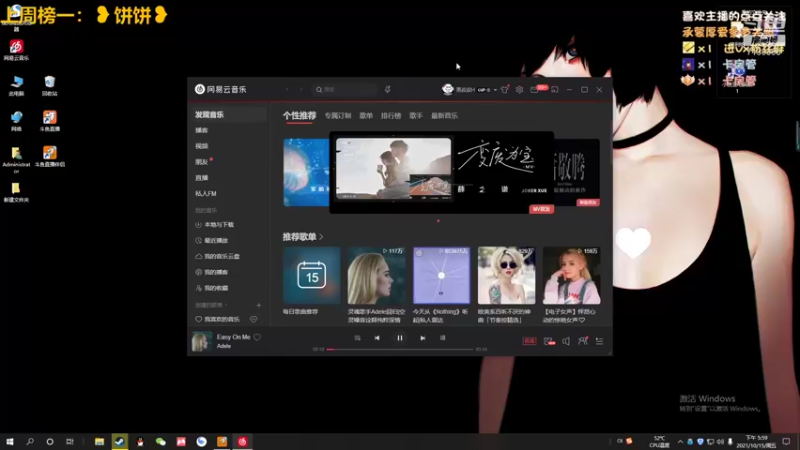This screenshot has width=800, height=450.
Task: Click the 电子女声 playlist title text
Action: click(x=570, y=316)
